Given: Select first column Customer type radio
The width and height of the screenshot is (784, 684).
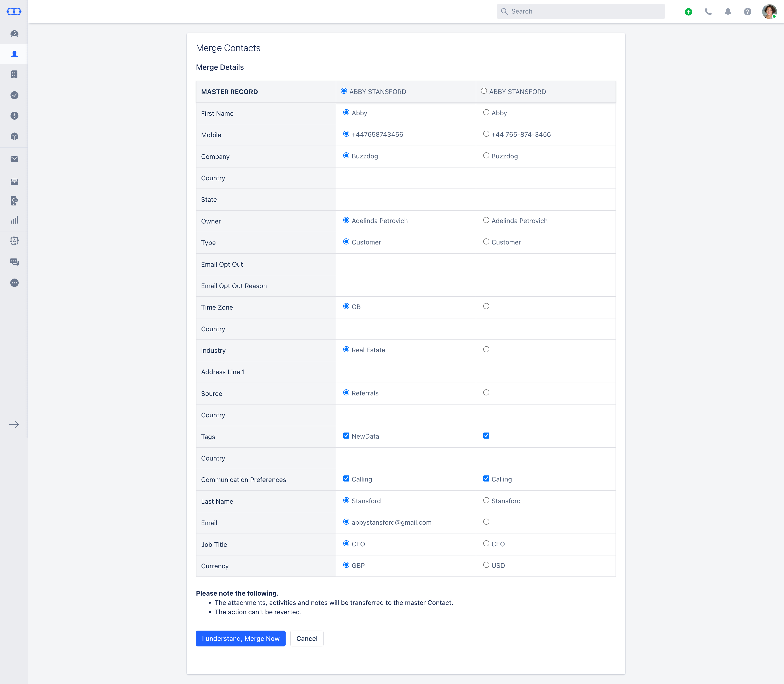Looking at the screenshot, I should (346, 242).
